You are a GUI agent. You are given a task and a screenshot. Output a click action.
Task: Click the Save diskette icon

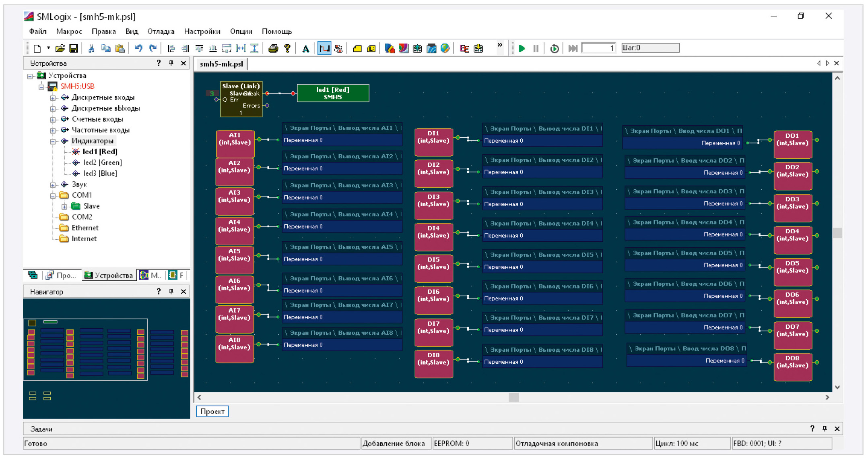(73, 48)
